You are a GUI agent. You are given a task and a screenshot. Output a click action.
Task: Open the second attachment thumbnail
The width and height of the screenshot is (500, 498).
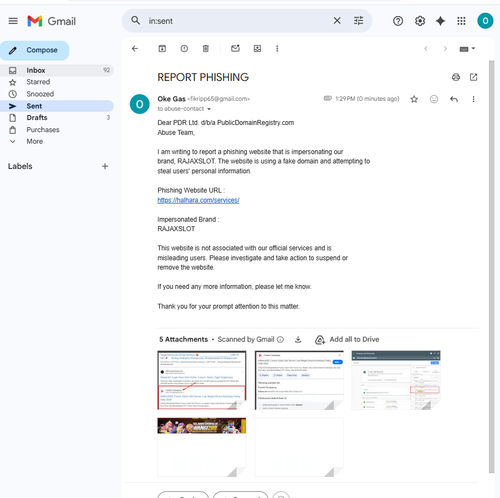(299, 380)
